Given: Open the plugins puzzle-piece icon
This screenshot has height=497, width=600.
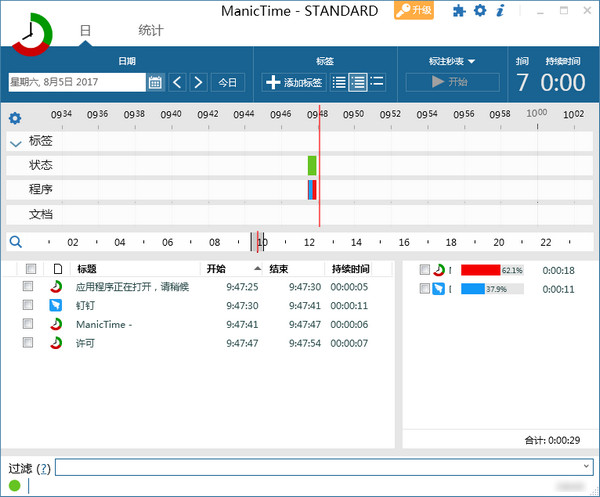Looking at the screenshot, I should pyautogui.click(x=459, y=11).
